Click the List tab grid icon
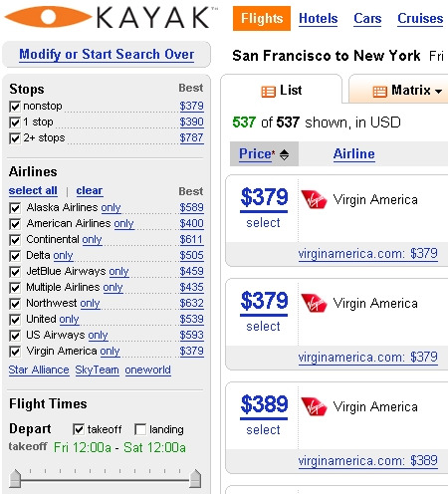The width and height of the screenshot is (448, 494). click(x=268, y=92)
